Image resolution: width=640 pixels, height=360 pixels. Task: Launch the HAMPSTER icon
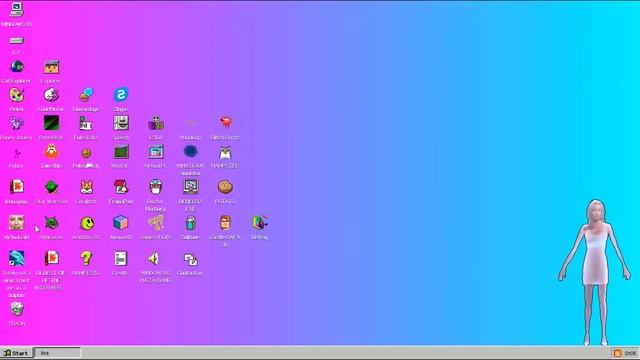pyautogui.click(x=225, y=153)
